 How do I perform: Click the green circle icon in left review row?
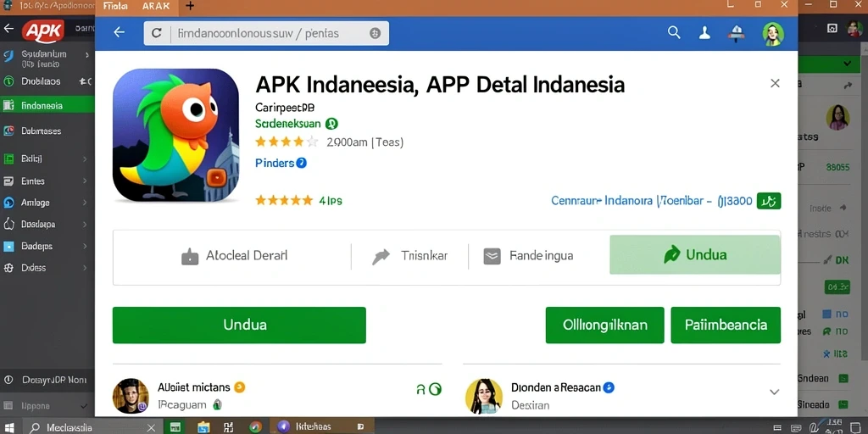tap(436, 389)
